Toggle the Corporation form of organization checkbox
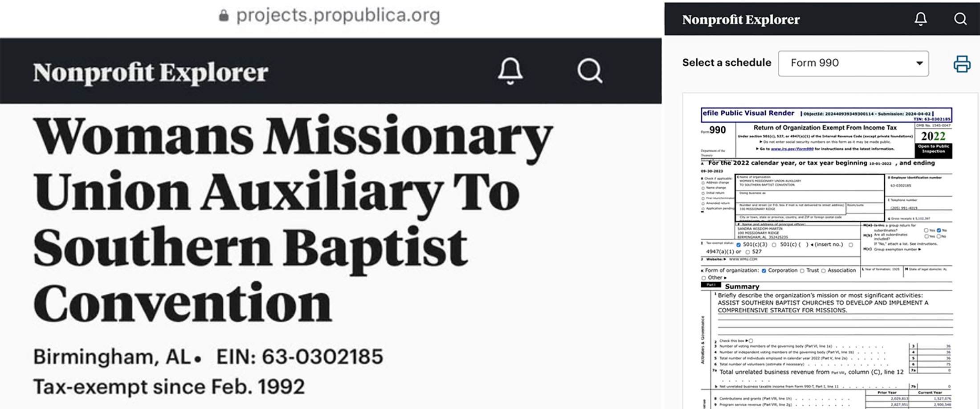 764,271
